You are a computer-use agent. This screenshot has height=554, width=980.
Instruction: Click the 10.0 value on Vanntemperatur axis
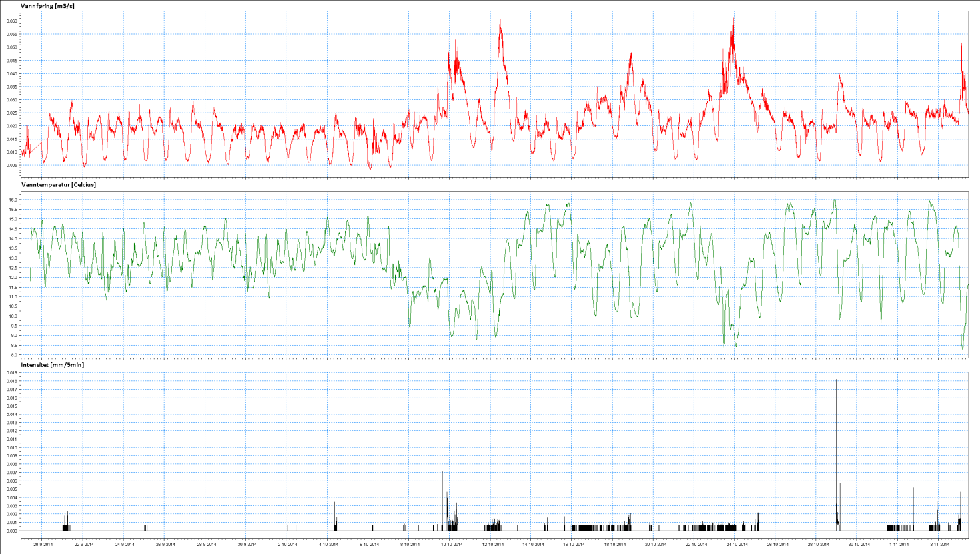[x=13, y=316]
